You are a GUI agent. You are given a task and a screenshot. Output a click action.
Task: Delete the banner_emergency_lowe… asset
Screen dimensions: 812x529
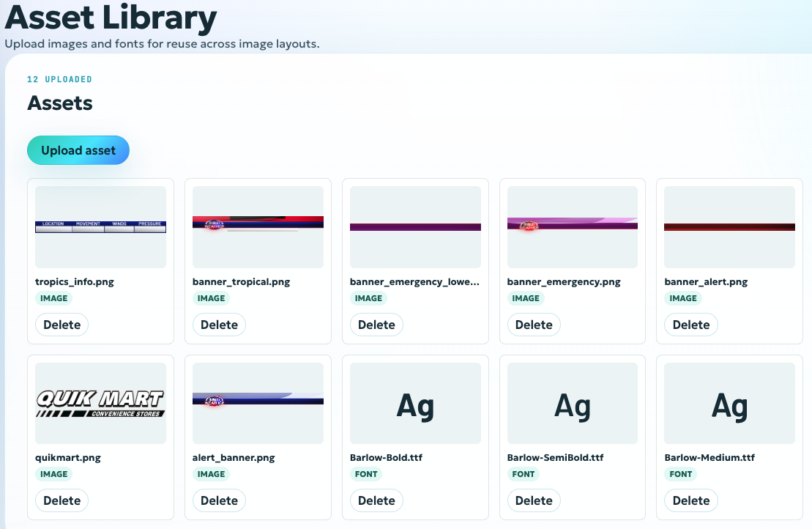coord(376,325)
